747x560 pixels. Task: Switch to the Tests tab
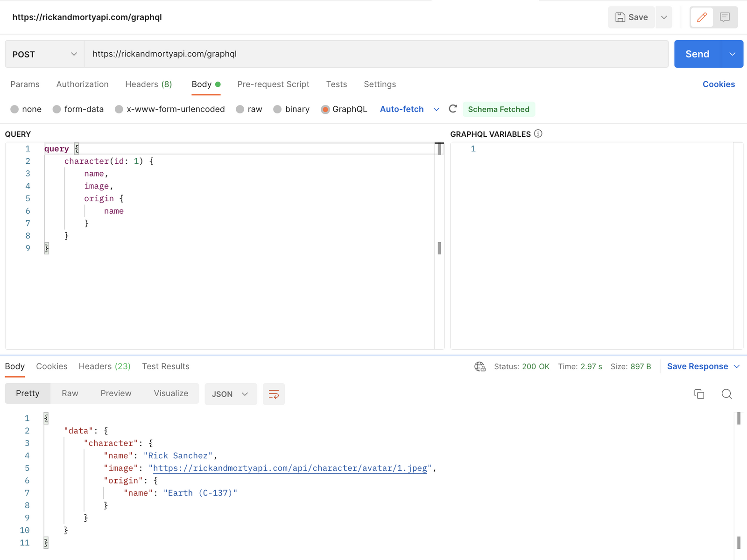[337, 84]
